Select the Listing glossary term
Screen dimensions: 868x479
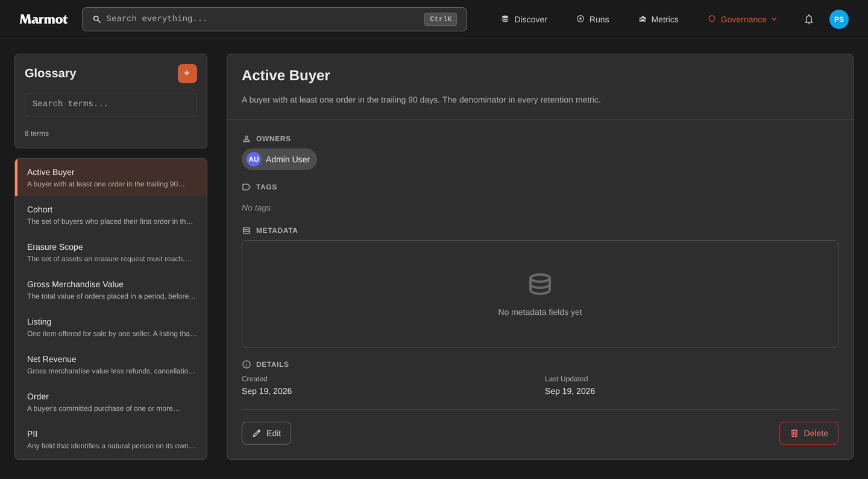(111, 327)
